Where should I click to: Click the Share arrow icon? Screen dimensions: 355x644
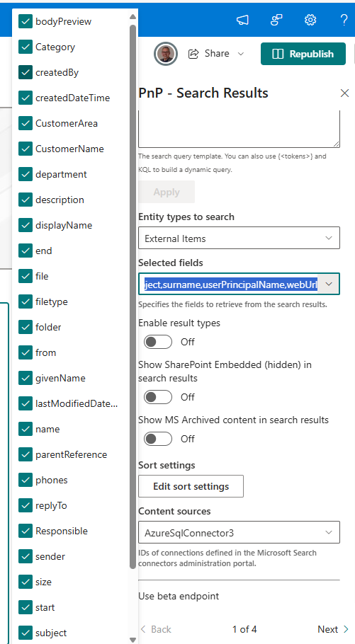pyautogui.click(x=193, y=53)
